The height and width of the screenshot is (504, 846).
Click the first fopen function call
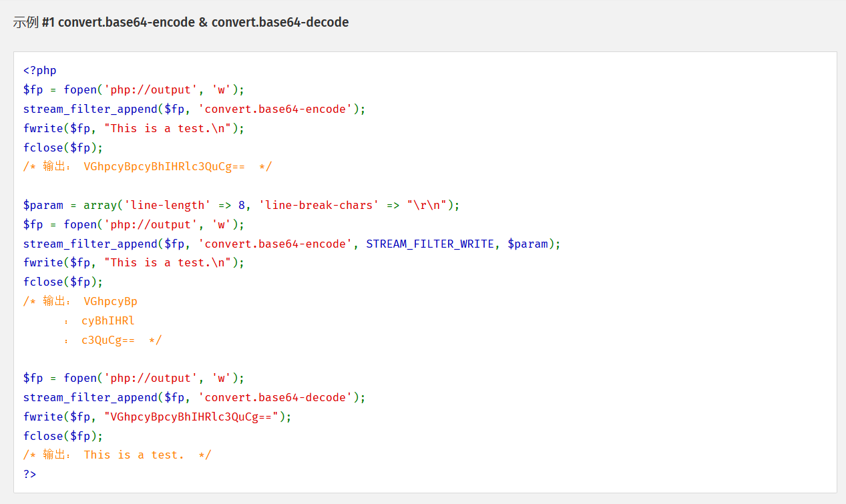pyautogui.click(x=80, y=89)
